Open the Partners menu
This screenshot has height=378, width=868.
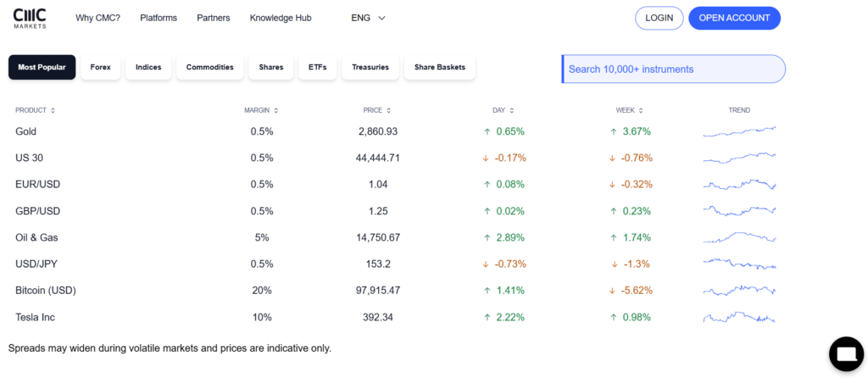pyautogui.click(x=213, y=18)
